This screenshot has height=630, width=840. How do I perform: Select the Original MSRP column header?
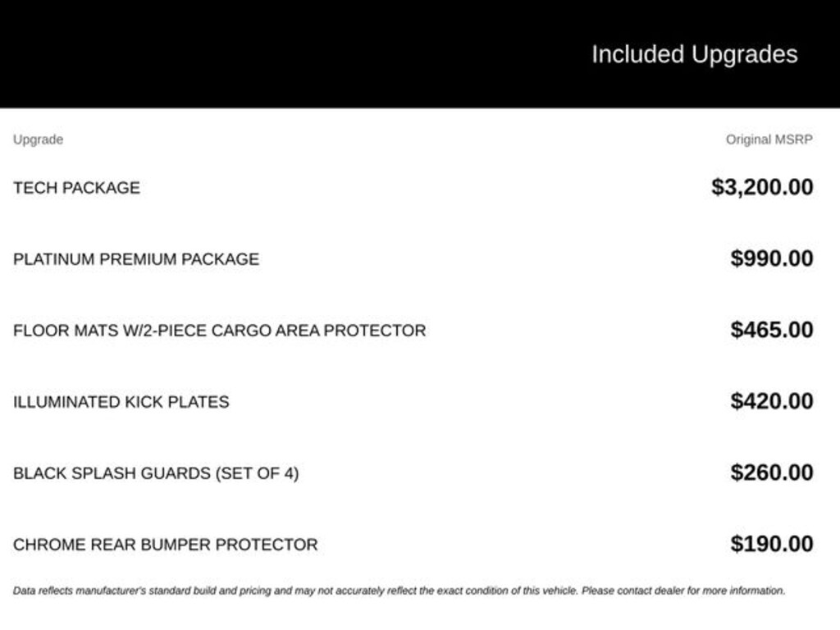coord(769,139)
